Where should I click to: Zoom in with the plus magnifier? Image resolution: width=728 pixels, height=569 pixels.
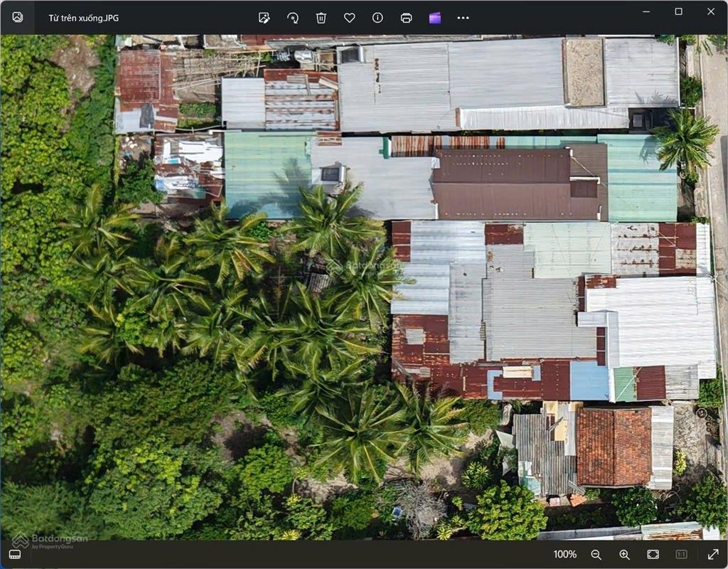pos(624,555)
